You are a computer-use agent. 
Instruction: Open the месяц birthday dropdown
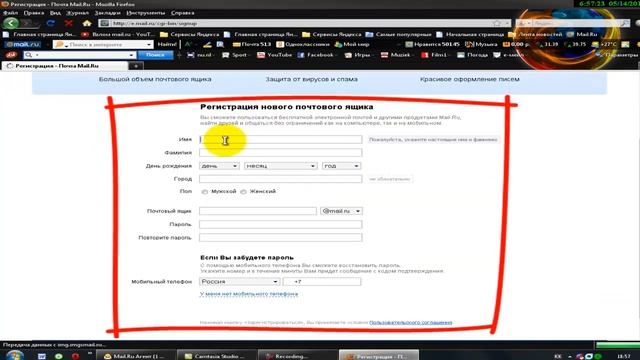(280, 166)
